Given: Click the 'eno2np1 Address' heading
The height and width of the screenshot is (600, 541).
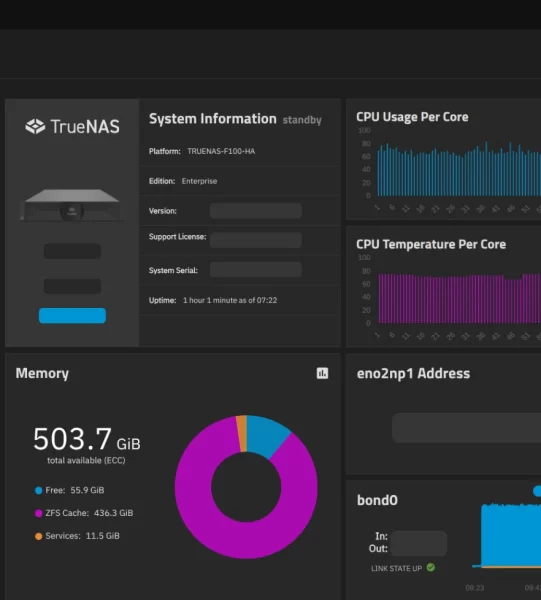Looking at the screenshot, I should (x=413, y=373).
